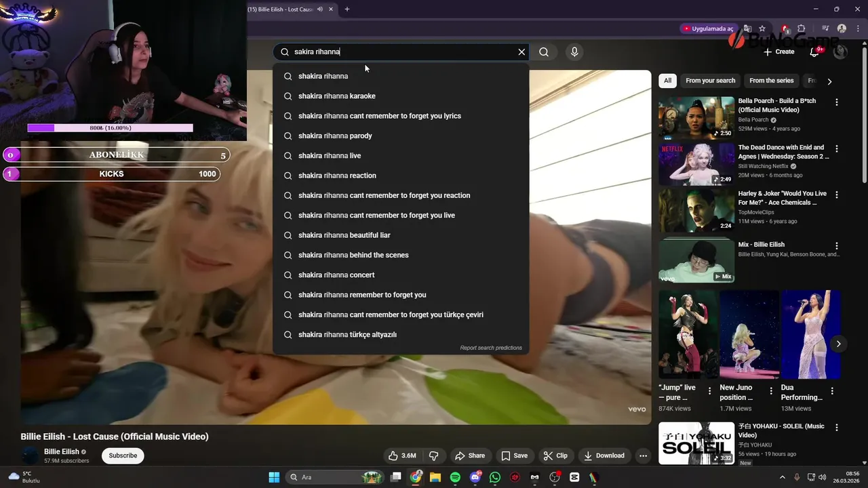The image size is (868, 488).
Task: Open the red extension with badge 1
Action: tap(785, 28)
